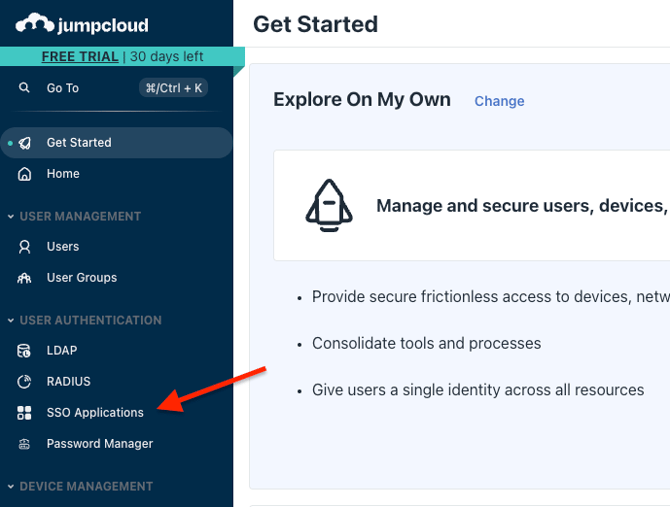Screen dimensions: 670x507
Task: Click 'Provide secure frictionless access' bullet
Action: pyautogui.click(x=491, y=297)
